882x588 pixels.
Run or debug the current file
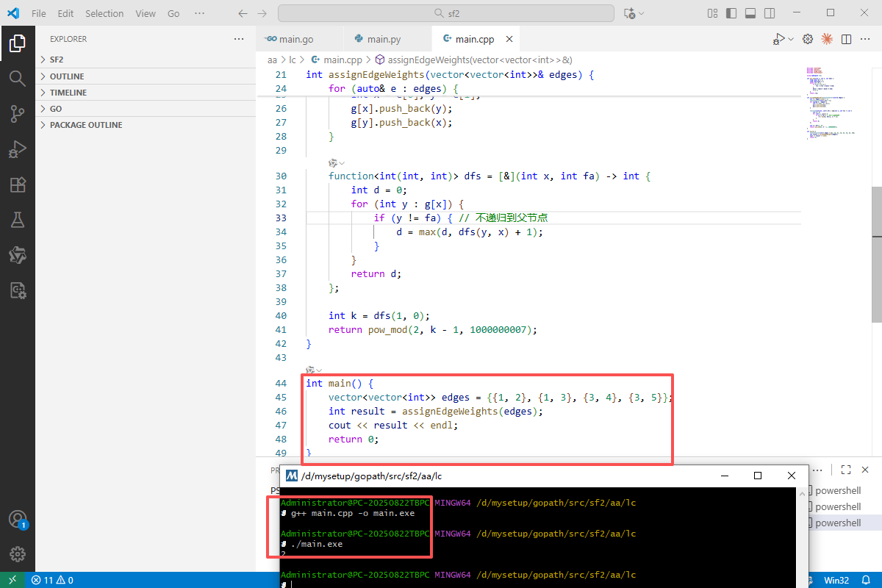click(x=778, y=39)
